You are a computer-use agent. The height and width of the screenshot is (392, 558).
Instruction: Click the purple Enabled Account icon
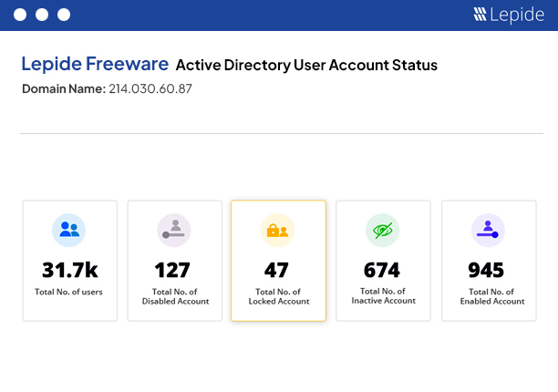point(488,230)
